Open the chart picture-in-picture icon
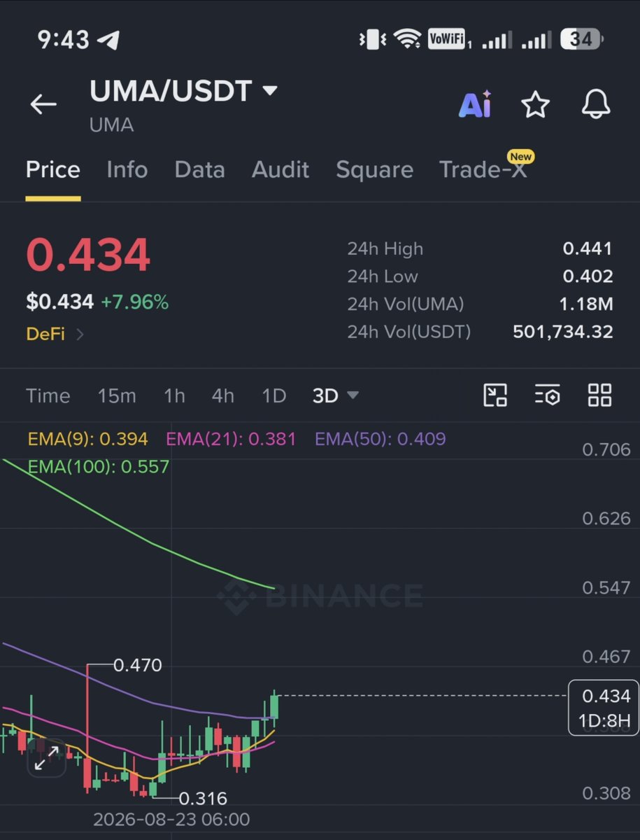Image resolution: width=640 pixels, height=840 pixels. [495, 395]
